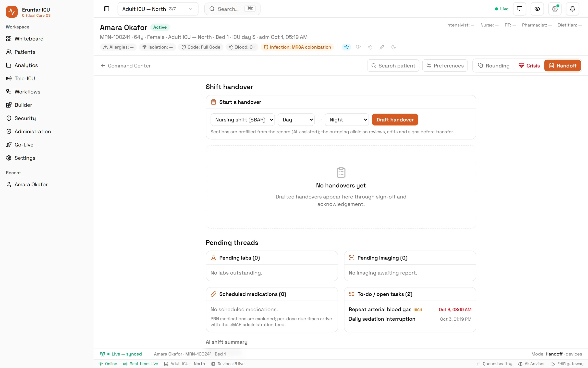Image resolution: width=588 pixels, height=368 pixels.
Task: Click the Eruntar ICU logo
Action: 12,12
